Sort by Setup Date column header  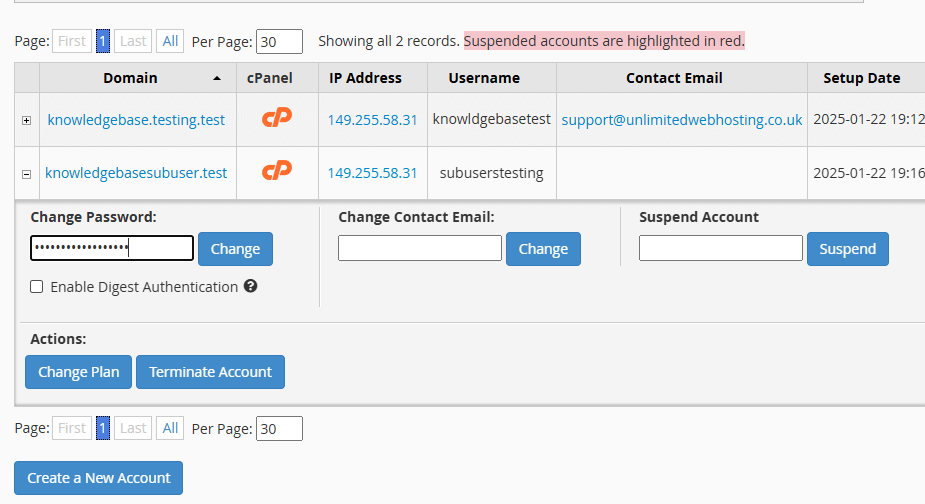862,78
